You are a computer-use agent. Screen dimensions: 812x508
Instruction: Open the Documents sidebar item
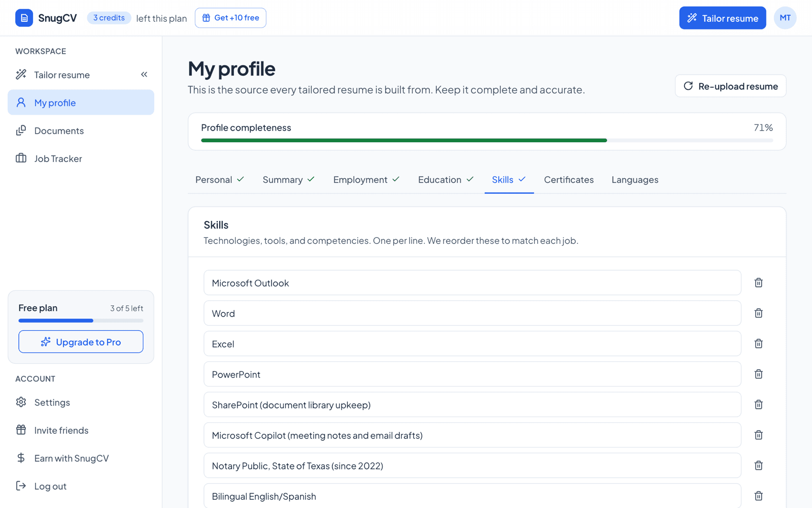[x=81, y=131]
